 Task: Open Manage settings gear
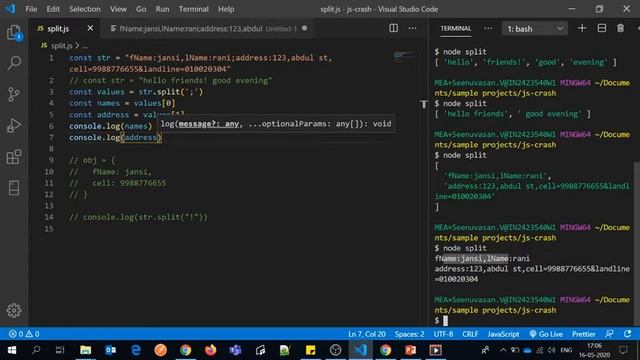[x=14, y=311]
